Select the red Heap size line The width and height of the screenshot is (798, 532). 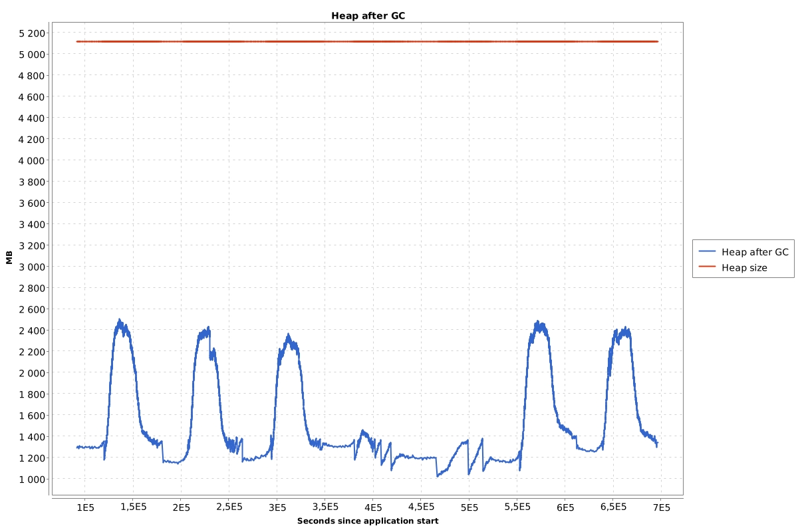click(x=366, y=41)
